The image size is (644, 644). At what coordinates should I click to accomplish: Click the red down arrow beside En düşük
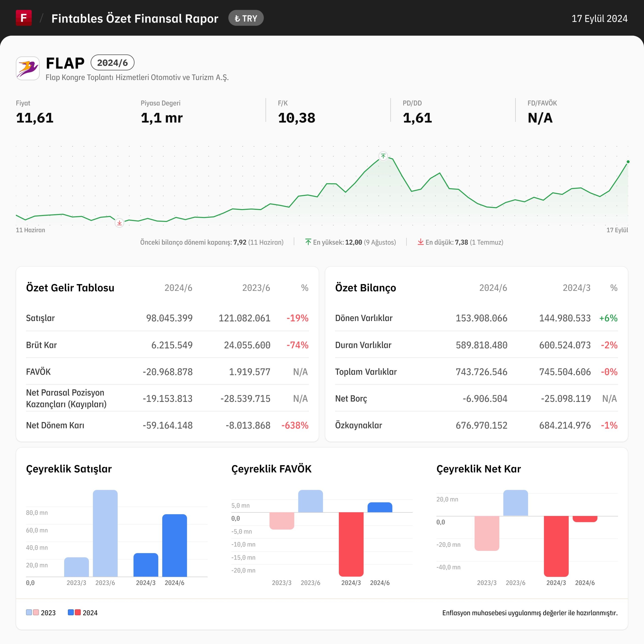pos(421,242)
